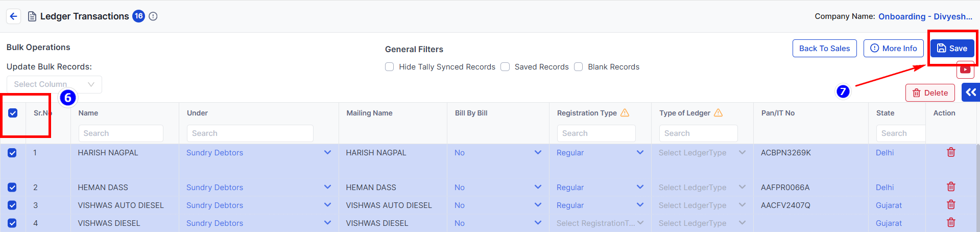
Task: Delete the HARISH NAGPAL row via trash icon
Action: click(x=951, y=152)
